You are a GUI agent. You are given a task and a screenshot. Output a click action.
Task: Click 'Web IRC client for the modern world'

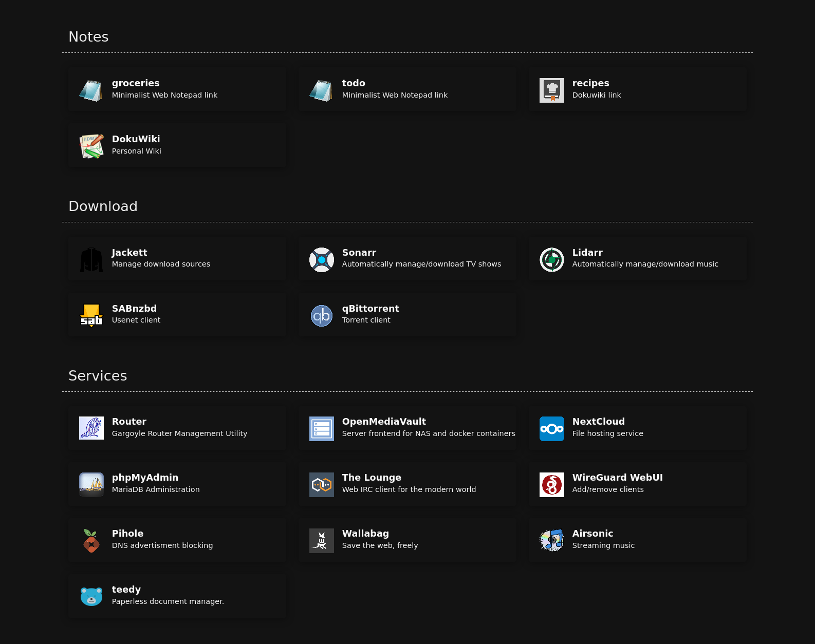(x=409, y=489)
